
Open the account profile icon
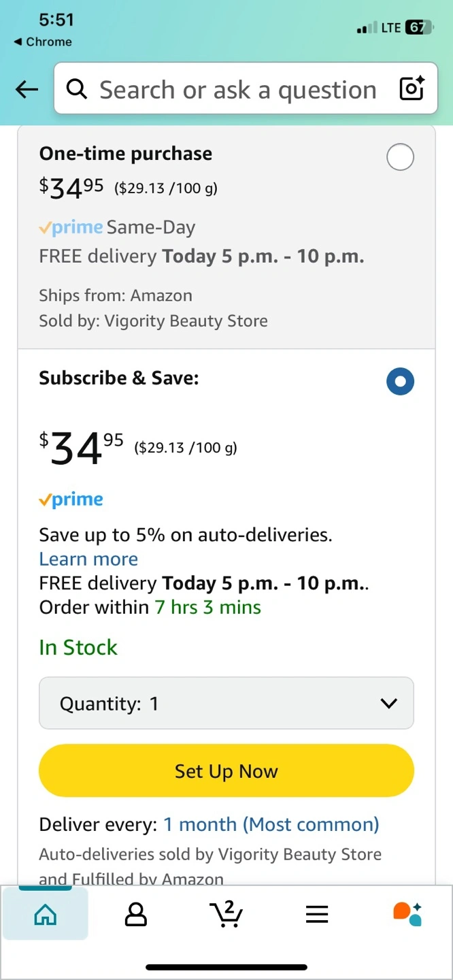(136, 914)
